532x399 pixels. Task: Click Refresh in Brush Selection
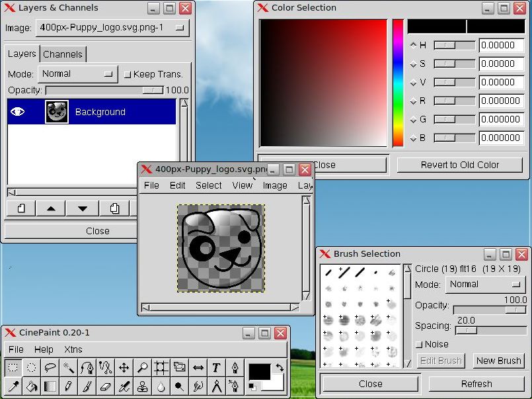tap(476, 384)
